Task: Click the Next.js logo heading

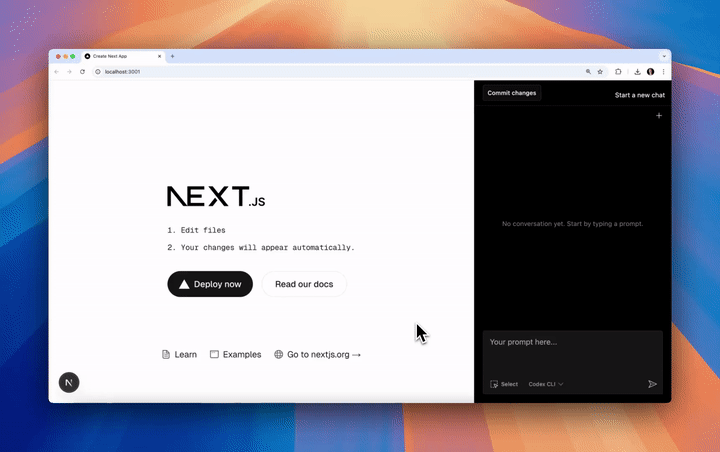Action: 216,196
